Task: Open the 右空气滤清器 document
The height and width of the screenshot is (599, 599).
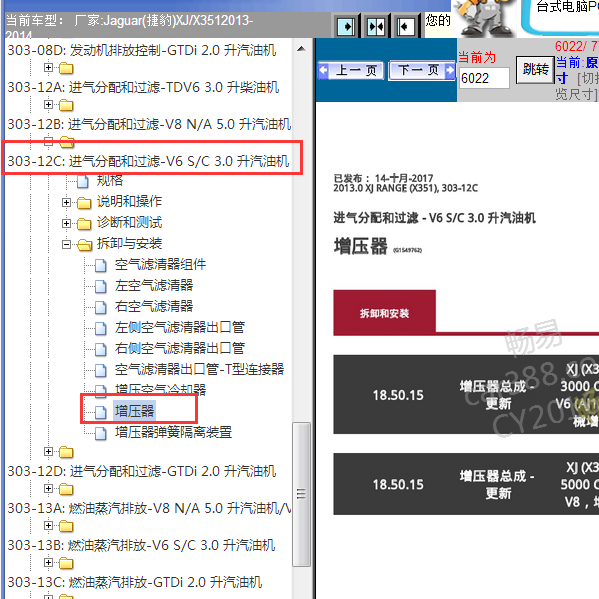Action: [154, 306]
